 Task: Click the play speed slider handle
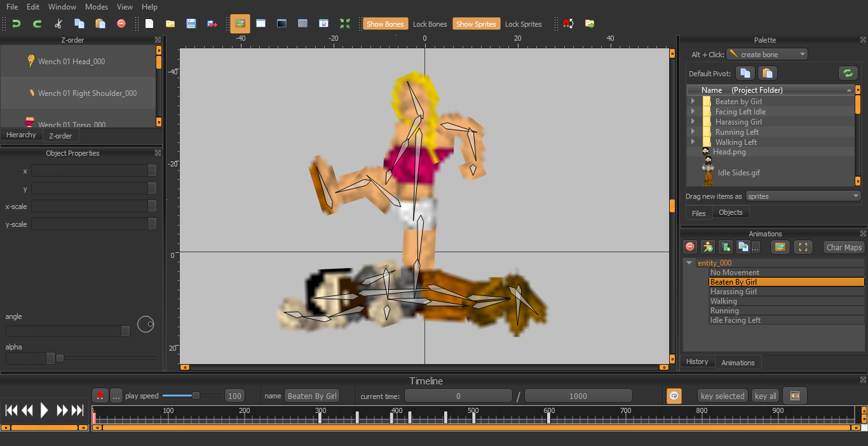(x=196, y=396)
